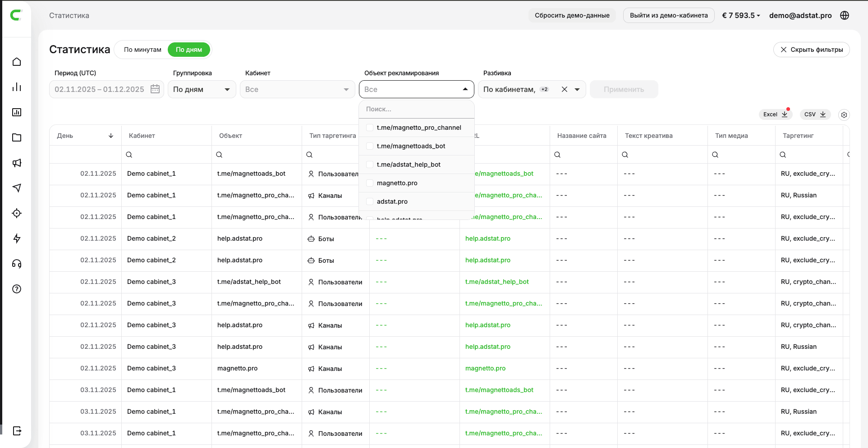This screenshot has width=868, height=448.
Task: Open the megaphone campaigns icon in sidebar
Action: pos(17,163)
